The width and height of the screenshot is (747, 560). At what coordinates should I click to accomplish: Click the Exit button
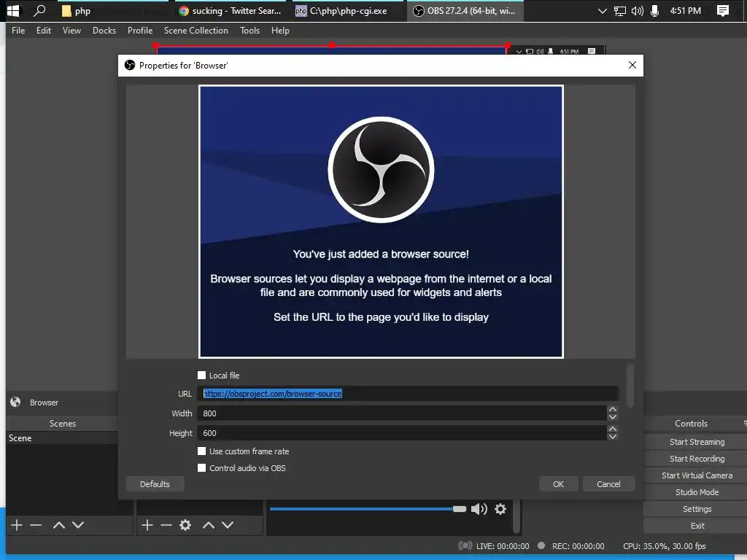coord(697,526)
